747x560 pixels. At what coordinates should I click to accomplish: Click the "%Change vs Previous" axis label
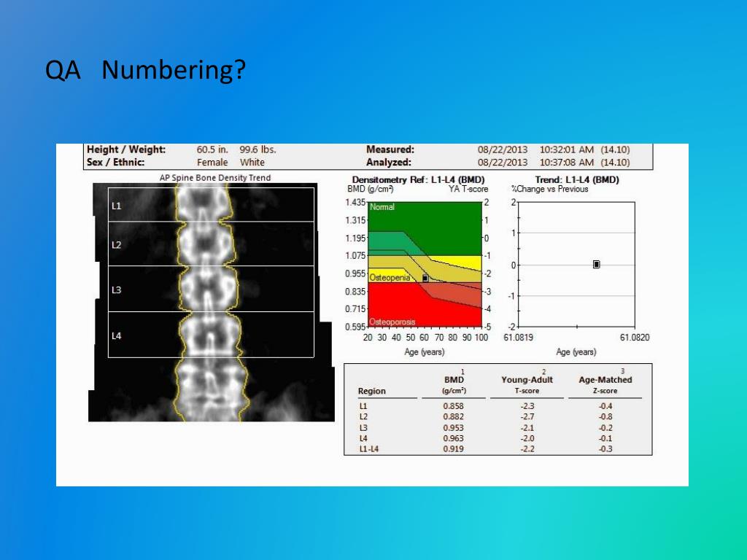[550, 189]
